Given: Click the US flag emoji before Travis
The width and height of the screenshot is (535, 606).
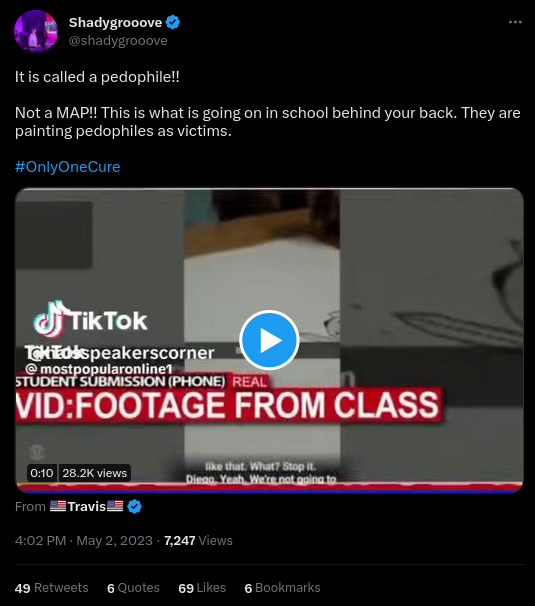Looking at the screenshot, I should pos(58,506).
